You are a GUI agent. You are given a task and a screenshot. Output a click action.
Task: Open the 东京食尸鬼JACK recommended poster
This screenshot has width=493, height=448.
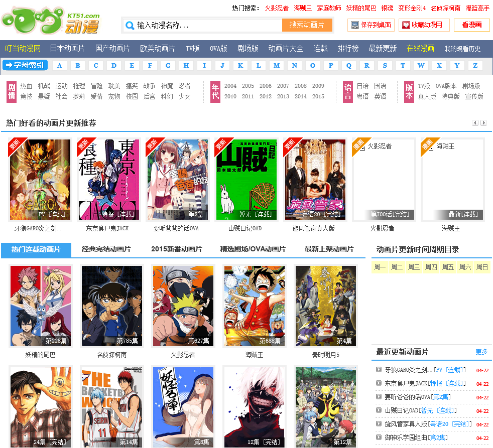pos(109,180)
